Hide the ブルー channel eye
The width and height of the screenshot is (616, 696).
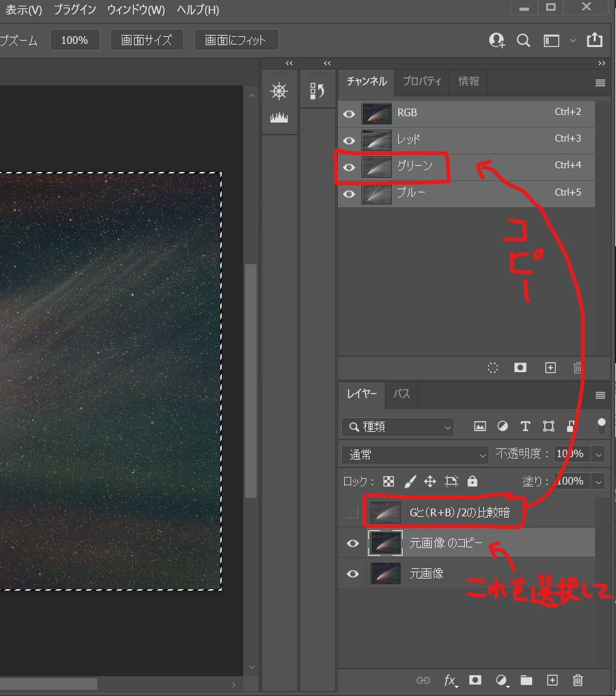tap(349, 194)
